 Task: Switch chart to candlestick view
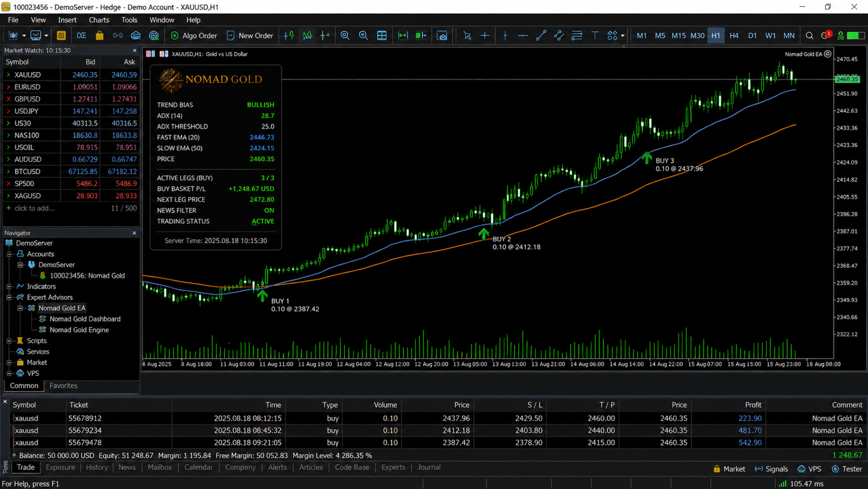click(307, 35)
